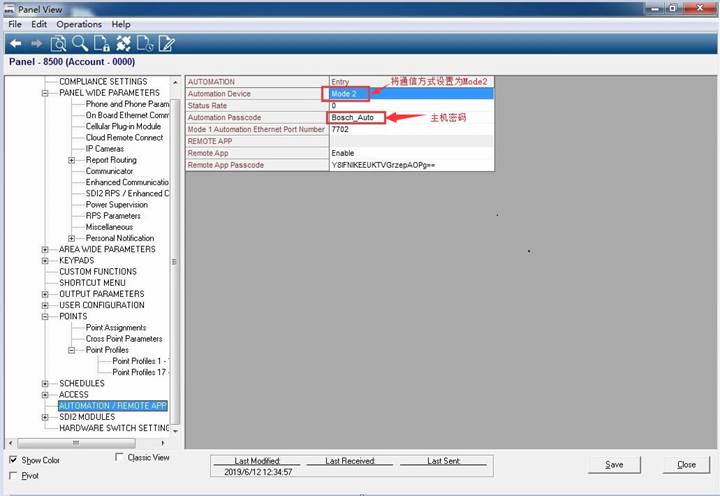Click the edit note pencil icon
This screenshot has width=720, height=496.
coord(167,44)
